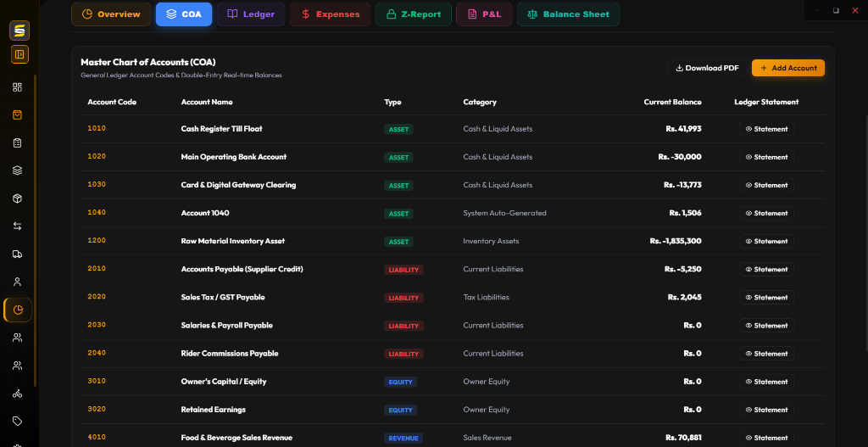Click the Tax Liabilities category text
The width and height of the screenshot is (868, 447).
click(486, 297)
